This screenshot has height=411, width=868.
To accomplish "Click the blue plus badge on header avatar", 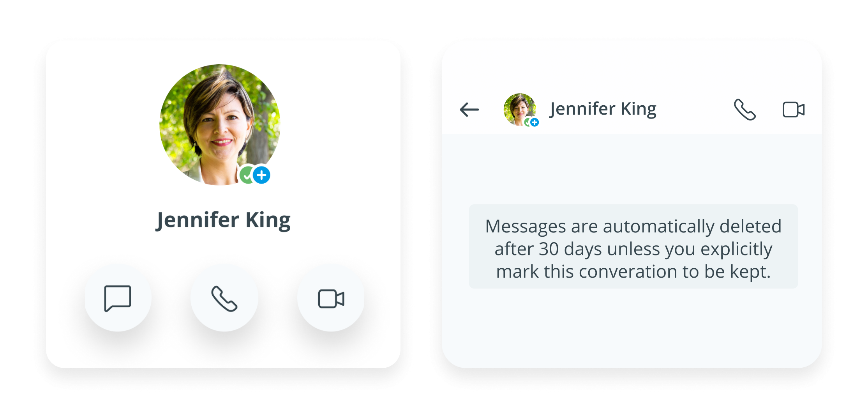I will (x=535, y=122).
